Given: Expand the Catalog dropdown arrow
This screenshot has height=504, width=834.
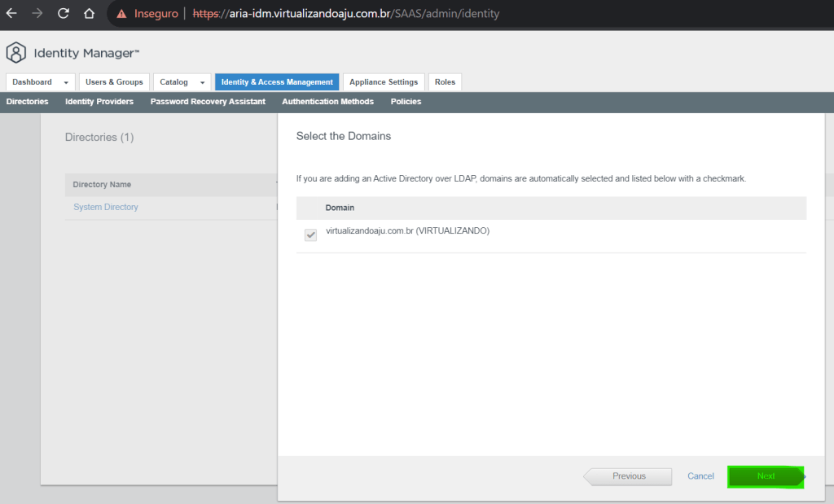Looking at the screenshot, I should 202,82.
